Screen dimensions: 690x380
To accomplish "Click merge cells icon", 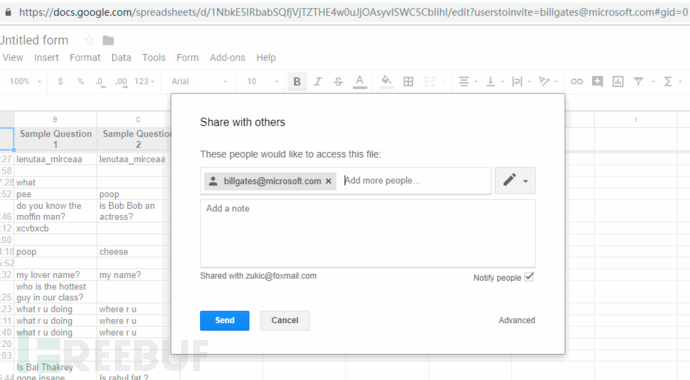I will [x=429, y=81].
